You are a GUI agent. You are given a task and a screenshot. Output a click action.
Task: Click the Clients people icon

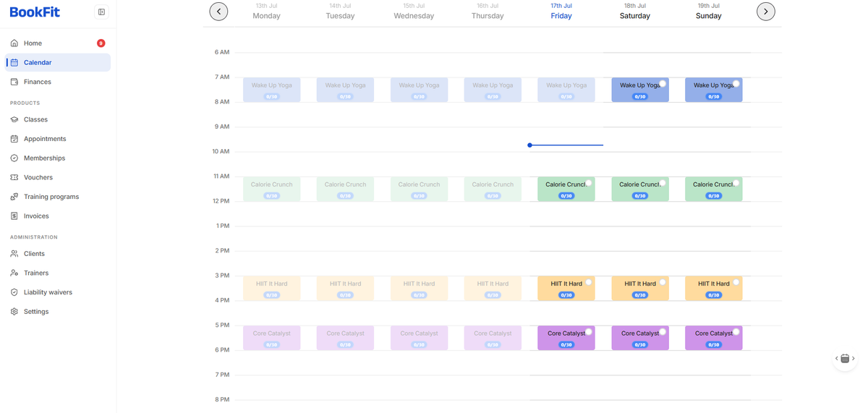click(x=14, y=254)
